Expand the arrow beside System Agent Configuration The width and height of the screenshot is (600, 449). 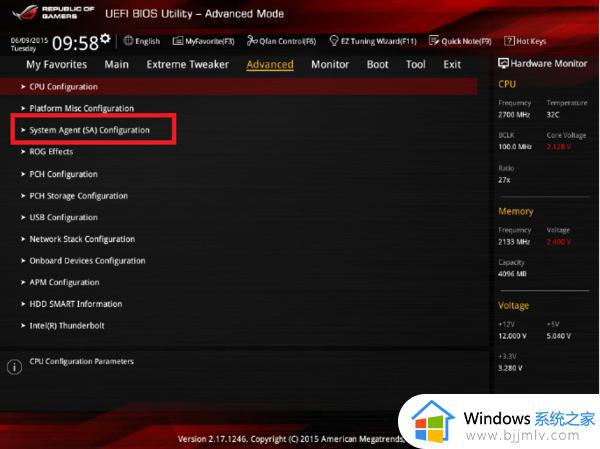tap(23, 130)
